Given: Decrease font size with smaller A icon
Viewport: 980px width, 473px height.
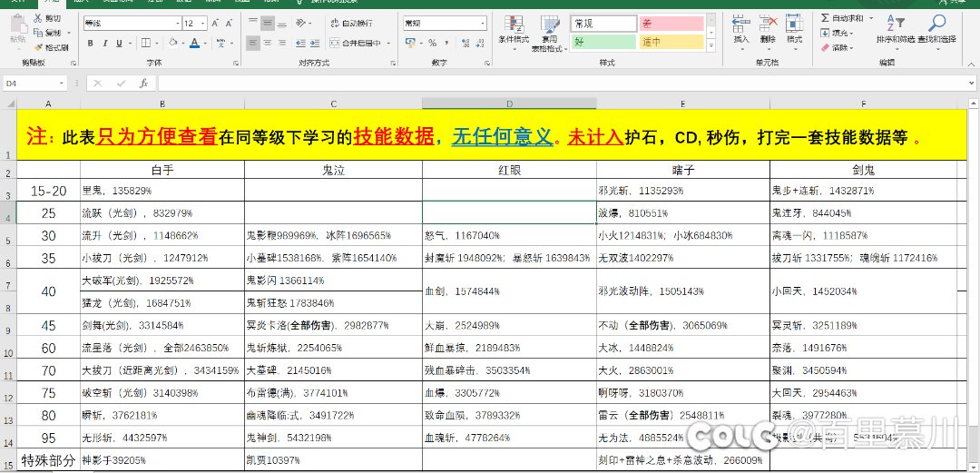Looking at the screenshot, I should (x=230, y=24).
